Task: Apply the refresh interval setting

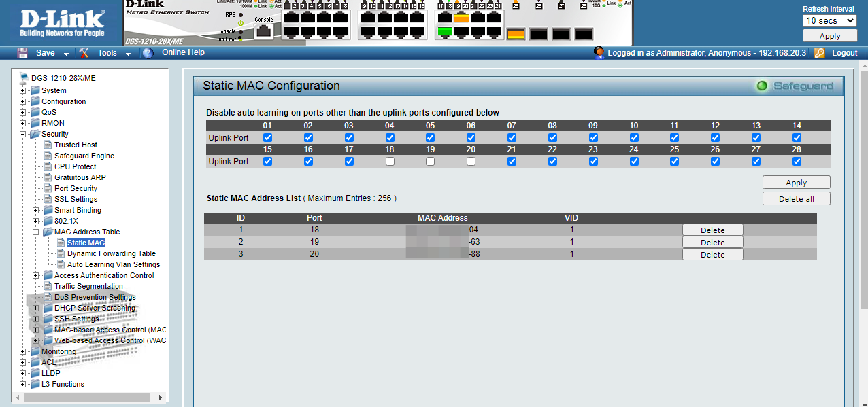Action: pos(830,36)
